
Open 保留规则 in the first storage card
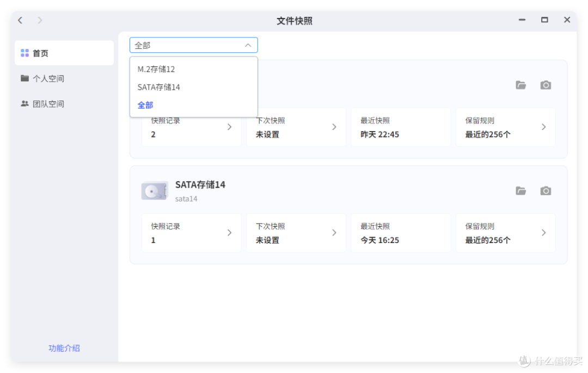coord(505,127)
